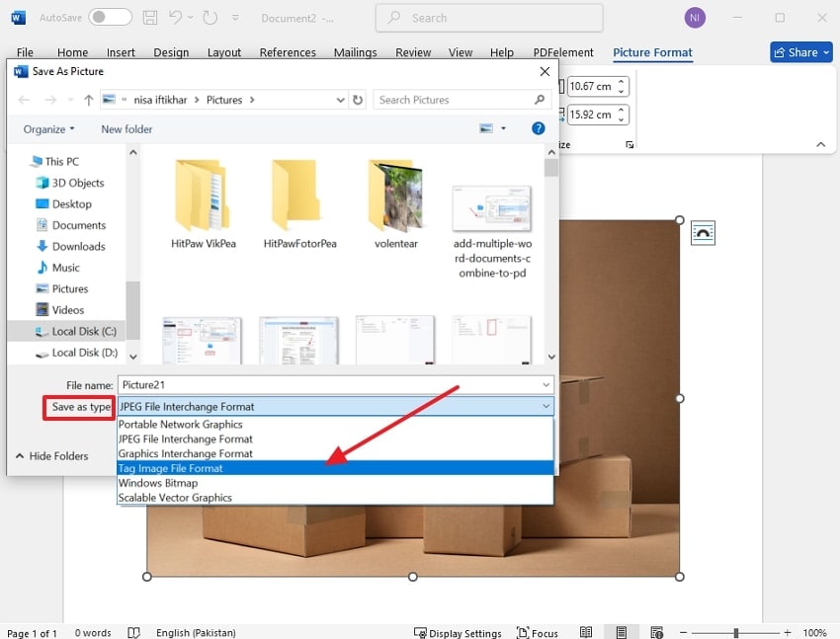Click the Forward arrow in dialog
Screen dimensions: 840x639
click(50, 100)
